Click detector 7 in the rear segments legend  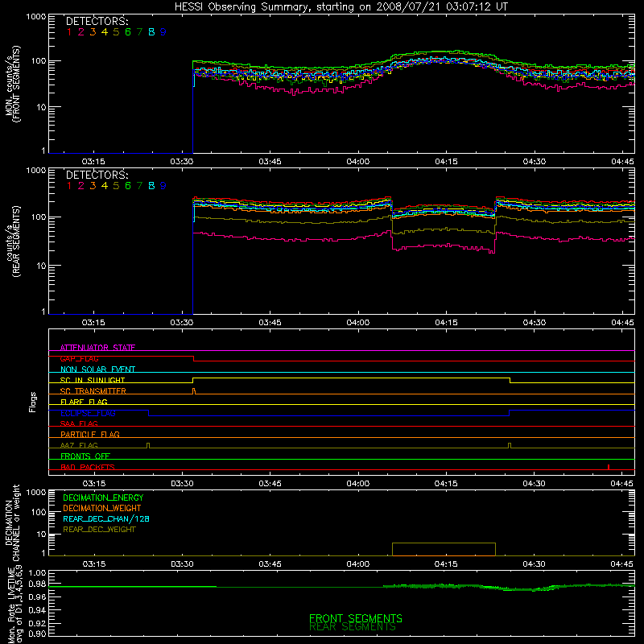[x=139, y=186]
